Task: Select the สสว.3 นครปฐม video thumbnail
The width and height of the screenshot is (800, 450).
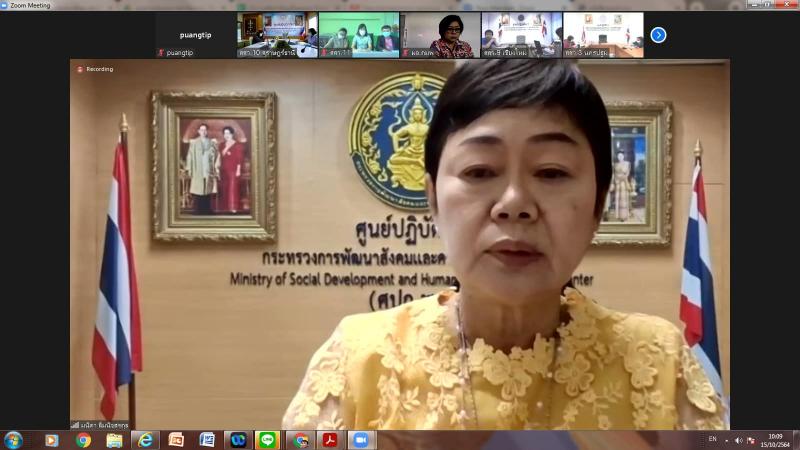Action: tap(603, 35)
